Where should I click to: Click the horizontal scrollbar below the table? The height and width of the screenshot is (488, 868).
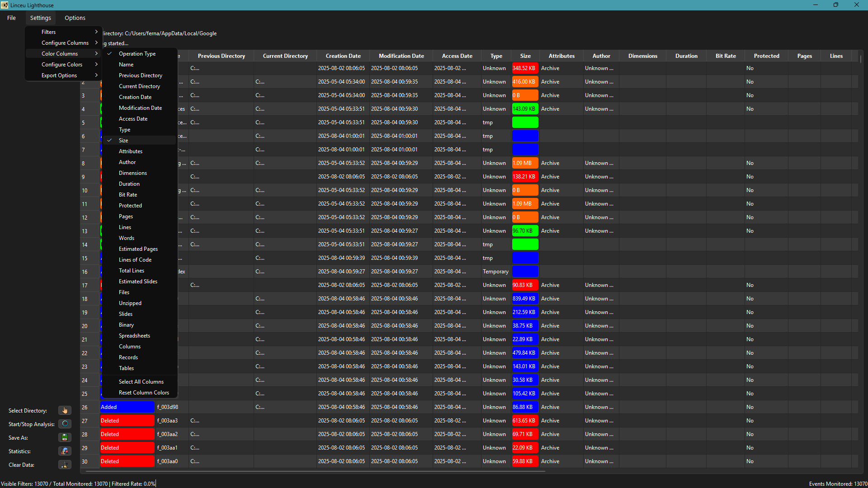tap(315, 471)
